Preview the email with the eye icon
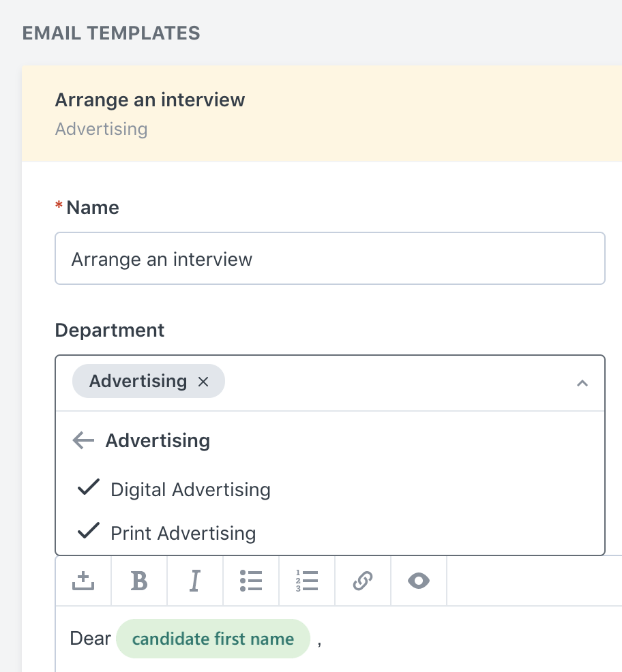Viewport: 622px width, 672px height. tap(419, 581)
